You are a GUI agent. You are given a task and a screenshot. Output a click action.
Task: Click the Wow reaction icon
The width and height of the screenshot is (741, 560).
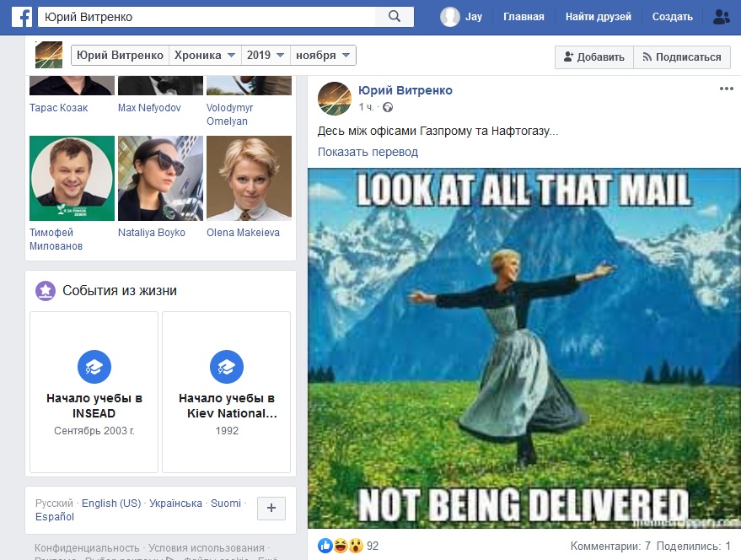pos(356,546)
